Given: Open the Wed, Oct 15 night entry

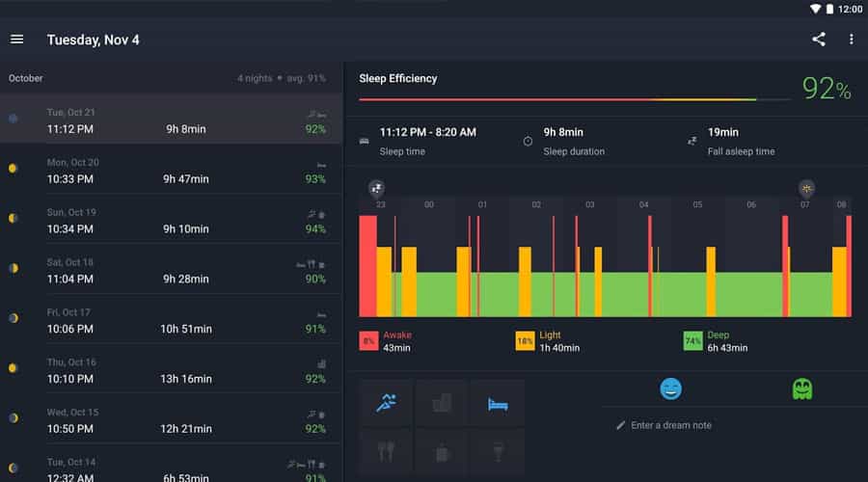Looking at the screenshot, I should 171,418.
